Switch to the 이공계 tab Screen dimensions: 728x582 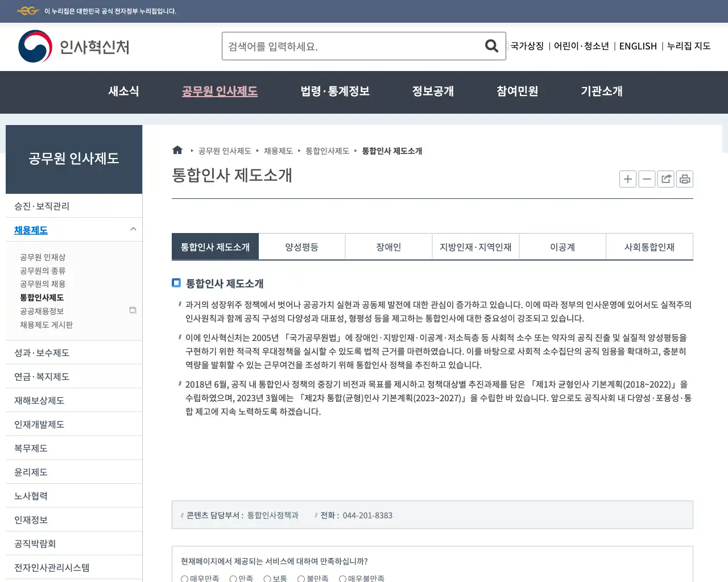tap(562, 247)
